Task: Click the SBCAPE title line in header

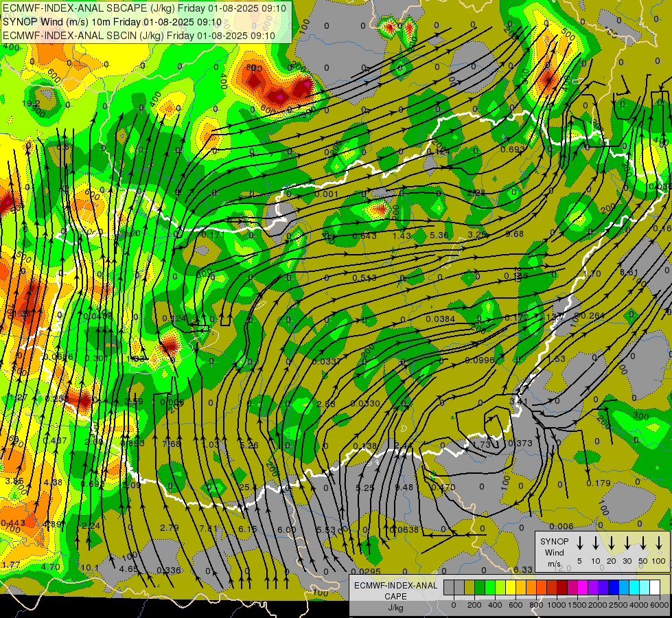Action: pyautogui.click(x=144, y=8)
